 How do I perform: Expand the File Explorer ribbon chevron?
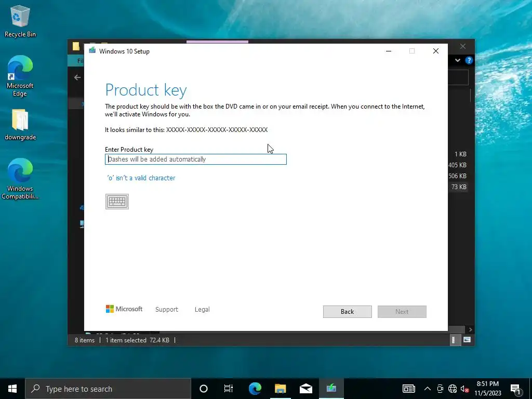click(458, 60)
